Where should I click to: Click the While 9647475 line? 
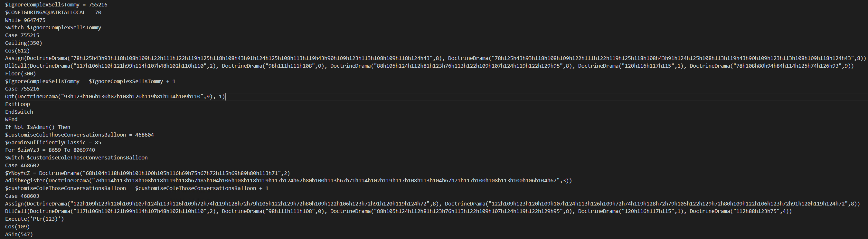(25, 20)
